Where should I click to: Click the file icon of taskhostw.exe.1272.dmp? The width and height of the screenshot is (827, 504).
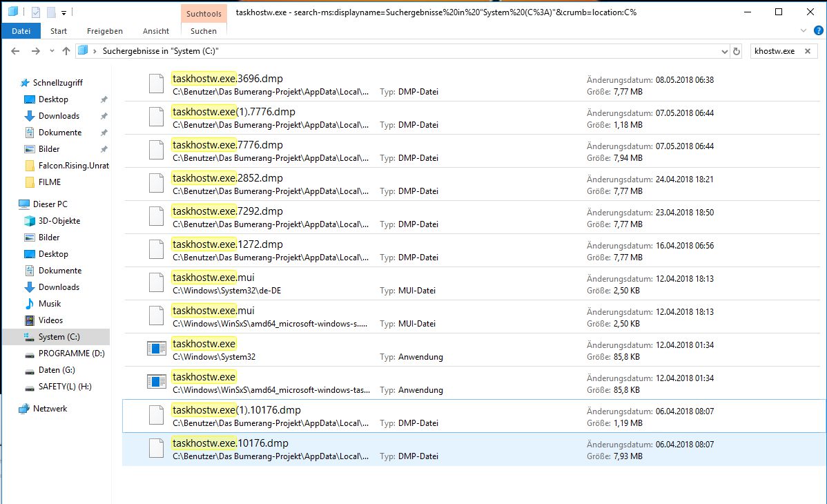156,249
